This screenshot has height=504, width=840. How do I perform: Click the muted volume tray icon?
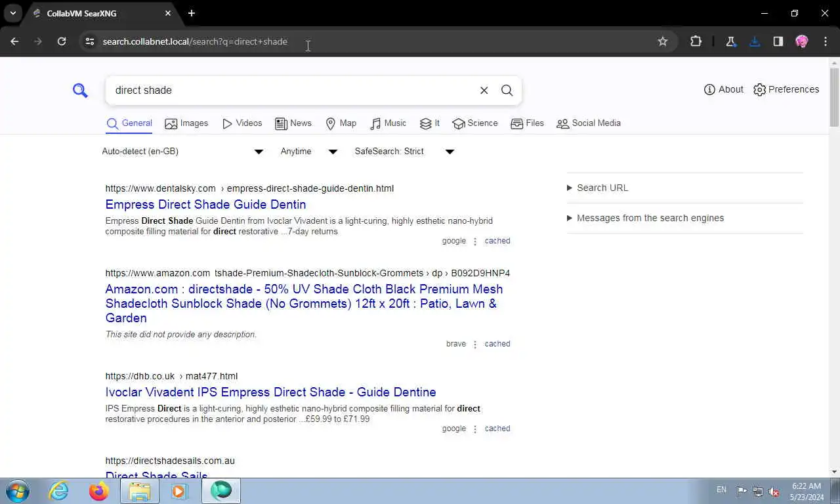(774, 491)
